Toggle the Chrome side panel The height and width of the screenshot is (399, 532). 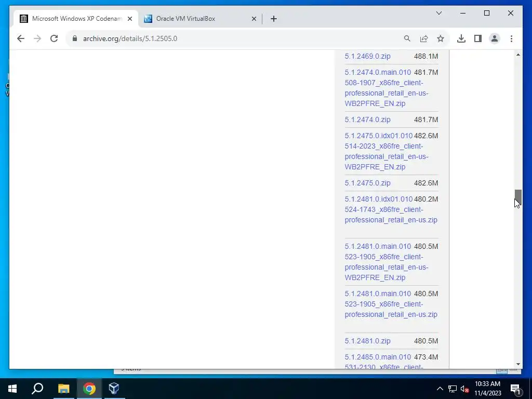click(x=478, y=38)
